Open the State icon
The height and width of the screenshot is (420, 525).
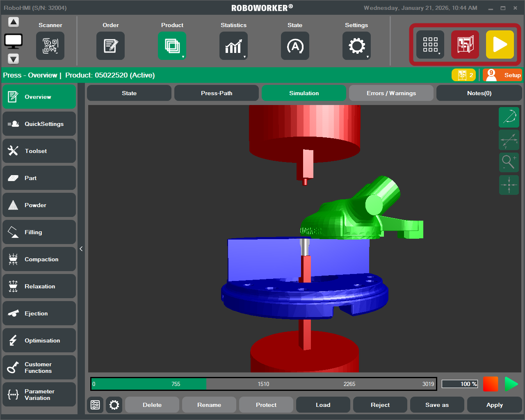pyautogui.click(x=295, y=46)
